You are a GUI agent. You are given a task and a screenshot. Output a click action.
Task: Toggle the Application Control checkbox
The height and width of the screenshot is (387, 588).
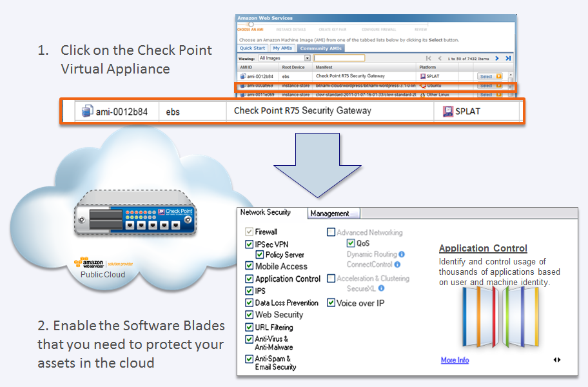click(249, 279)
